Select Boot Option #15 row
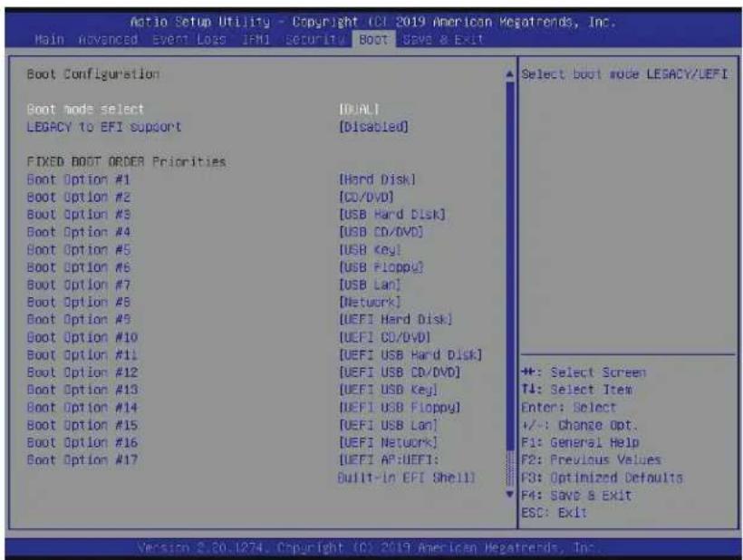This screenshot has height=560, width=743. pyautogui.click(x=82, y=425)
